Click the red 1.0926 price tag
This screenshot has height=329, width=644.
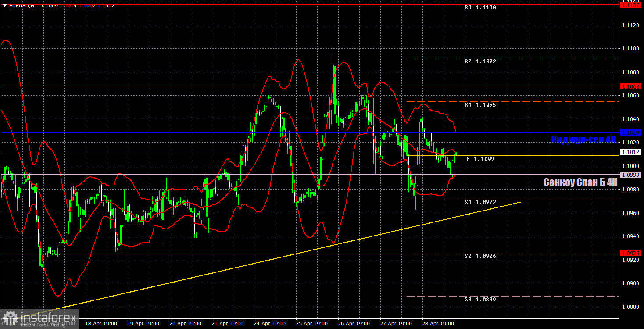tap(631, 253)
